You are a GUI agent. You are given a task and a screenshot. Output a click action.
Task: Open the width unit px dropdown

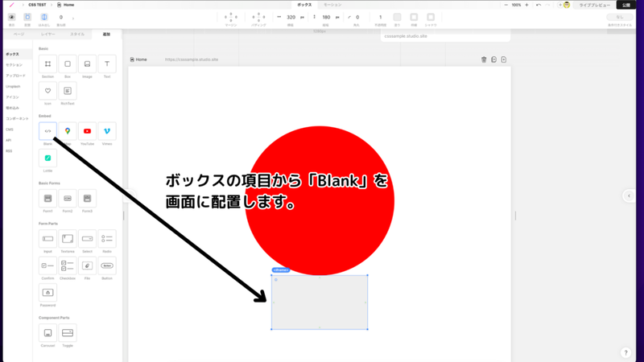tap(303, 17)
